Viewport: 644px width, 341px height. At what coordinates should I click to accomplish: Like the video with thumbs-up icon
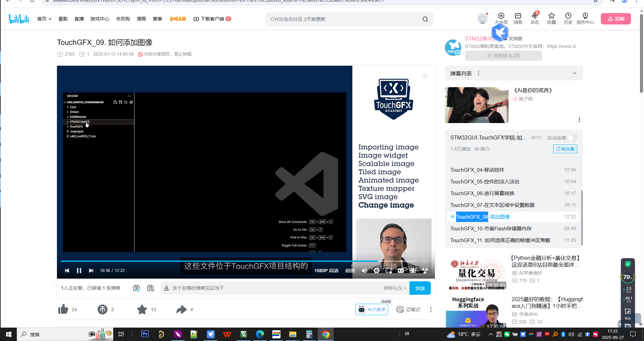(63, 309)
